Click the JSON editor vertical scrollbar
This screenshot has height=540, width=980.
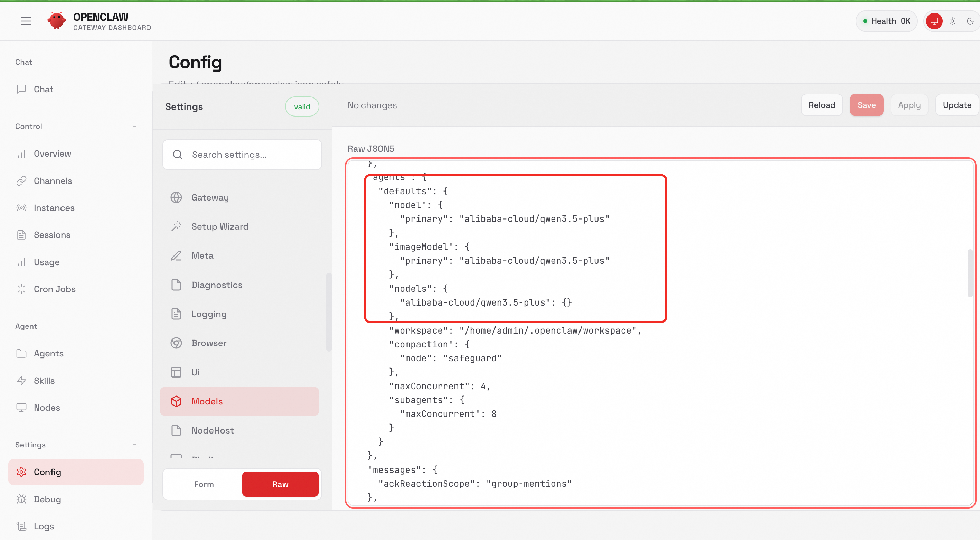coord(970,273)
